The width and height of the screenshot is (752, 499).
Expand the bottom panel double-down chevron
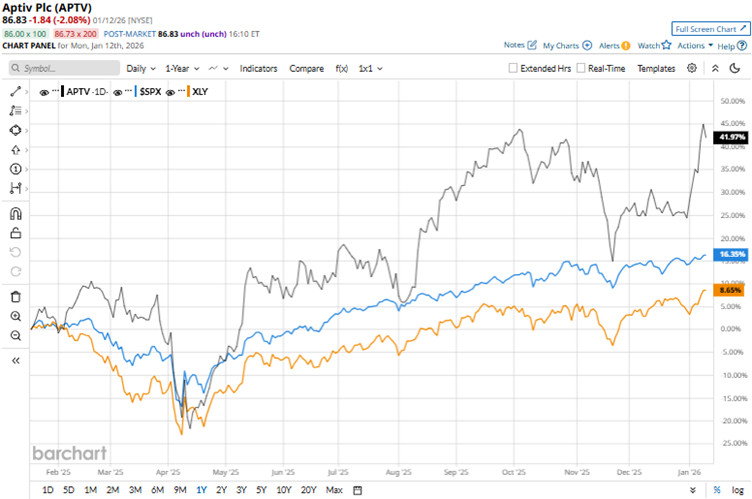point(693,490)
